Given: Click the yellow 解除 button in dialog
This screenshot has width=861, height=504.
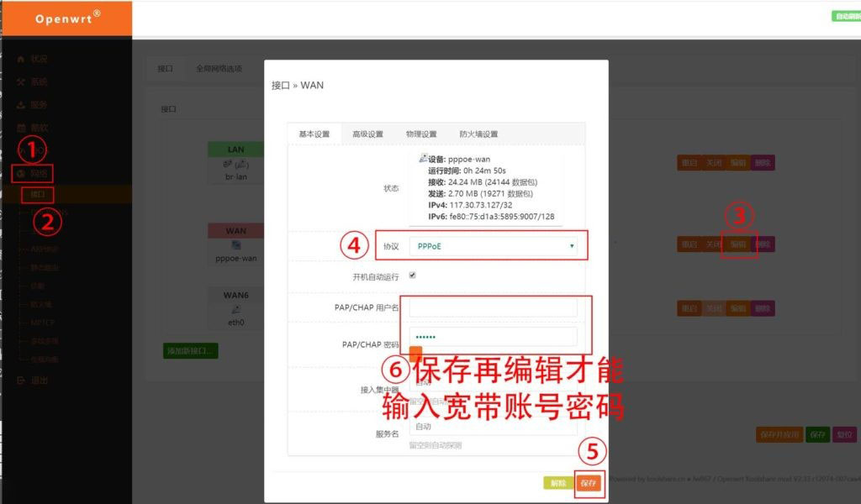Looking at the screenshot, I should tap(558, 483).
